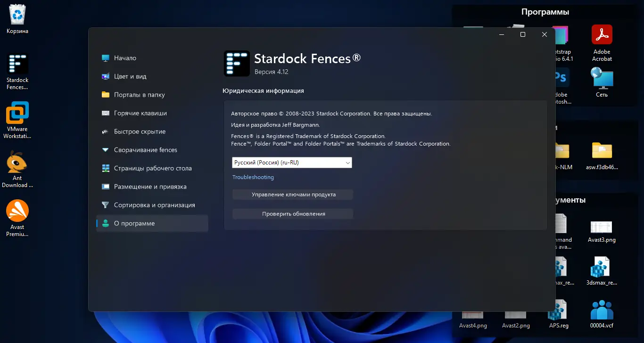Select Avast Premium desktop shortcut
The height and width of the screenshot is (343, 644).
coord(17,219)
